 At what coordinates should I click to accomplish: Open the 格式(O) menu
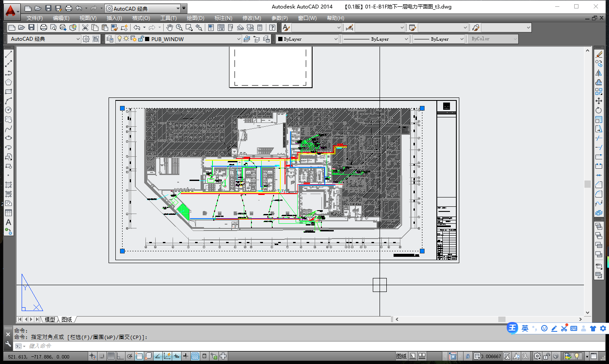[141, 18]
